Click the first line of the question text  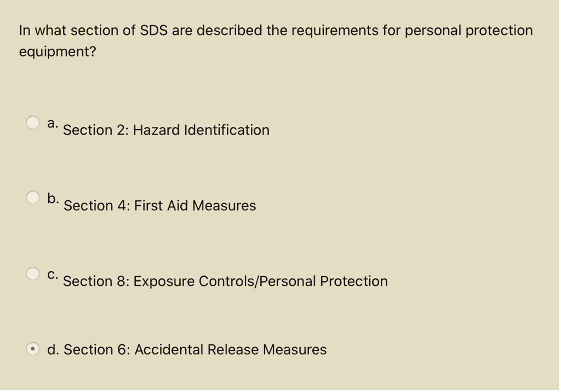pyautogui.click(x=276, y=31)
